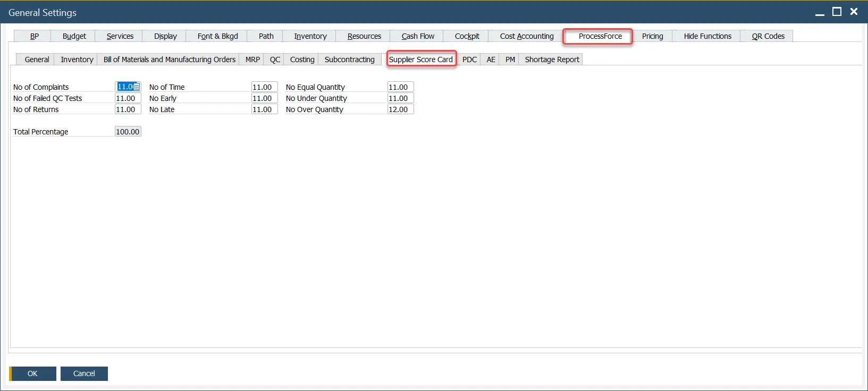This screenshot has width=868, height=391.
Task: Switch to Shortage Report sub-tab
Action: (x=552, y=59)
